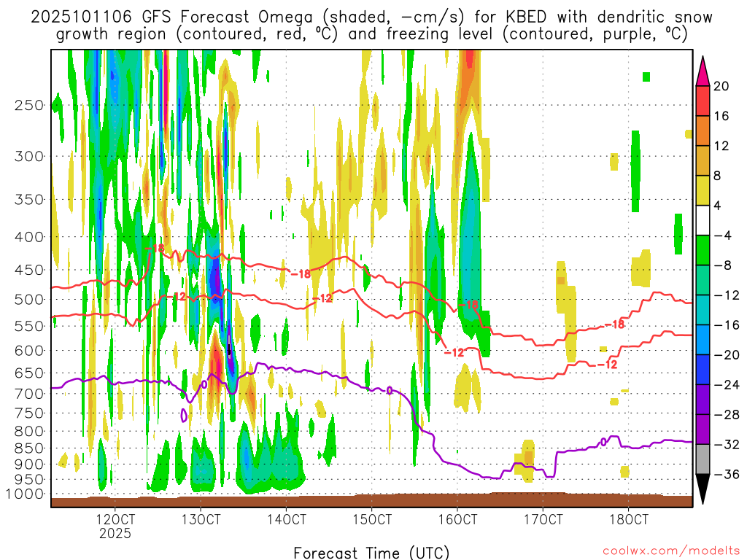Click the '130CT' time axis label
Image resolution: width=747 pixels, height=560 pixels.
tap(201, 519)
